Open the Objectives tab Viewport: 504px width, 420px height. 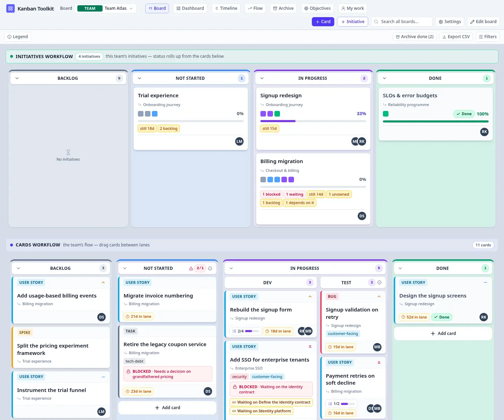317,8
